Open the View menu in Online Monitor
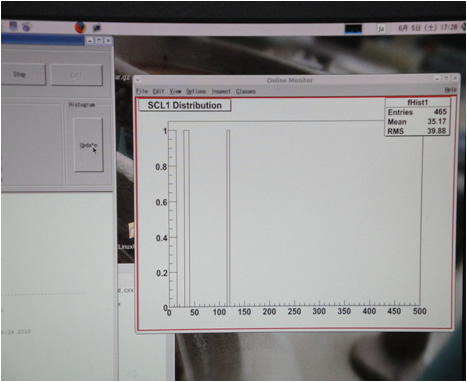The height and width of the screenshot is (382, 467). click(x=175, y=91)
